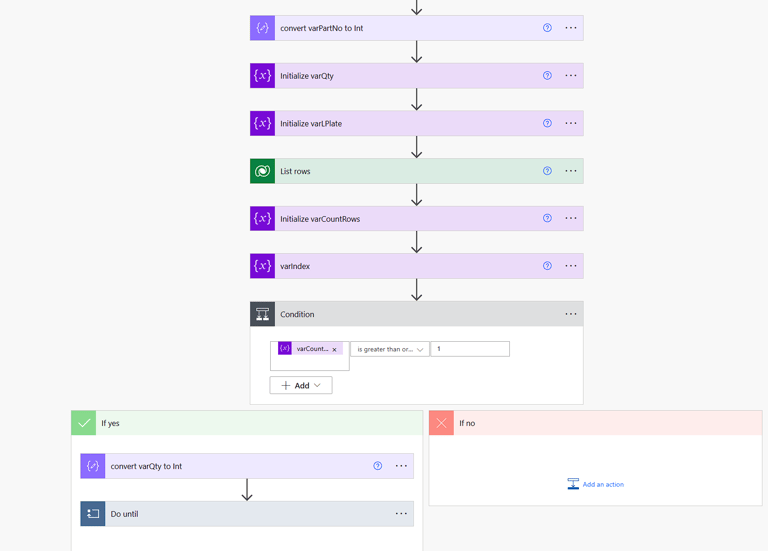Click the 'If yes' branch header
This screenshot has height=551, width=768.
click(x=247, y=423)
